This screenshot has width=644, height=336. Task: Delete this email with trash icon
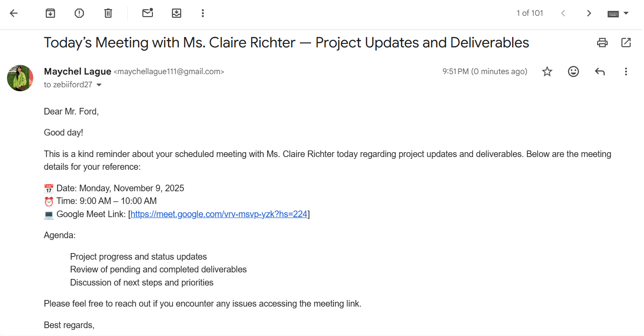pos(108,13)
